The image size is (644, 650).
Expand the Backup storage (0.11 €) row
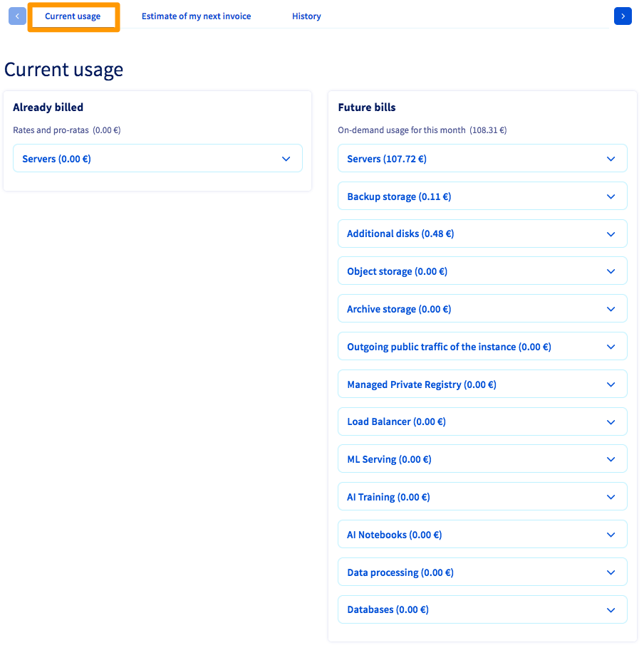(x=482, y=196)
